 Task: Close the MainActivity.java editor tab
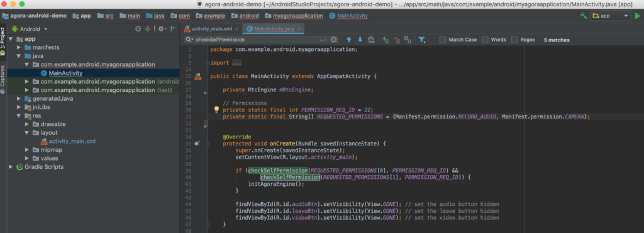click(x=299, y=29)
